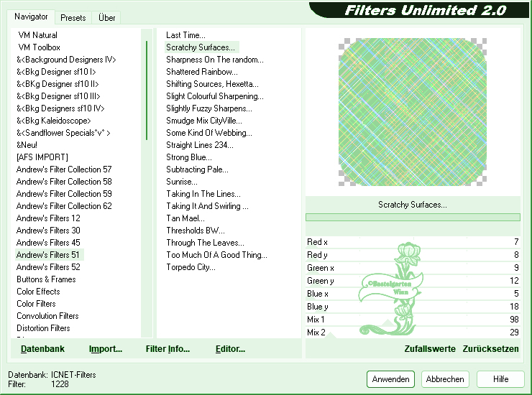Open the Editor... button
The image size is (532, 395).
[230, 349]
